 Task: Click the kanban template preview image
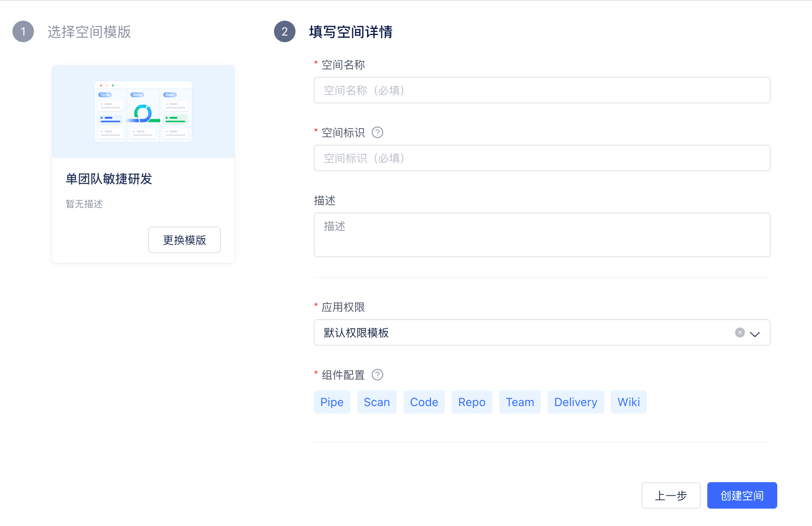tap(143, 112)
